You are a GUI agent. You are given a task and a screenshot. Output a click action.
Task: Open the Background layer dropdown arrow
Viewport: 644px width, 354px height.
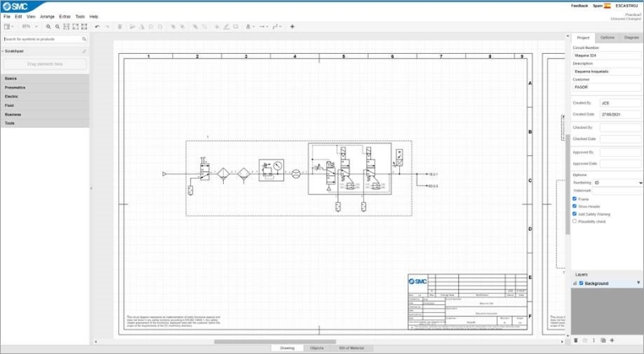point(638,283)
